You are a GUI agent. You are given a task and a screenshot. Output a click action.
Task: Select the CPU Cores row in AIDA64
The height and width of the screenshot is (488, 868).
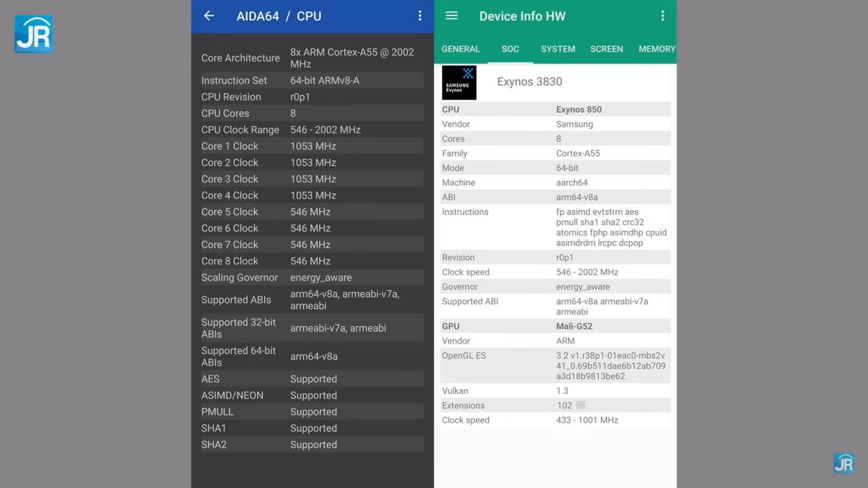point(312,113)
